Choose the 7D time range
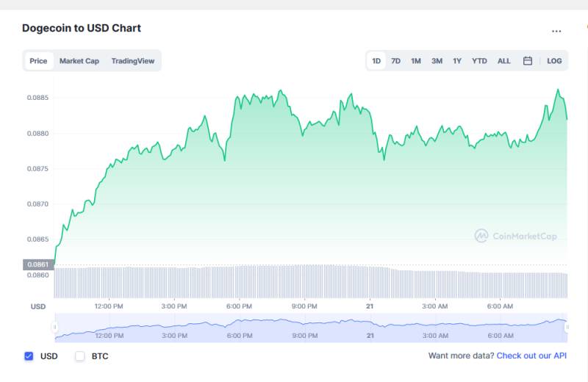The width and height of the screenshot is (588, 382). [395, 61]
